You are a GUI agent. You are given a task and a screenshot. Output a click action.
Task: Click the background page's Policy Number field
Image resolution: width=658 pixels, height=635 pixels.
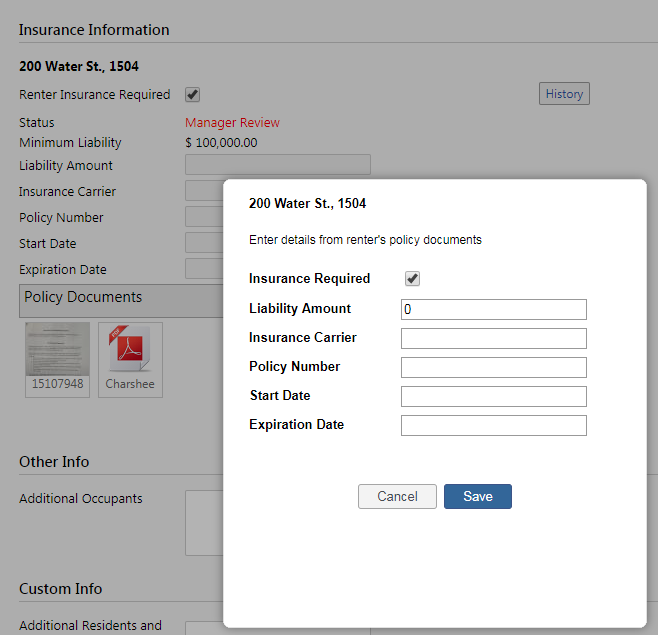(x=203, y=216)
